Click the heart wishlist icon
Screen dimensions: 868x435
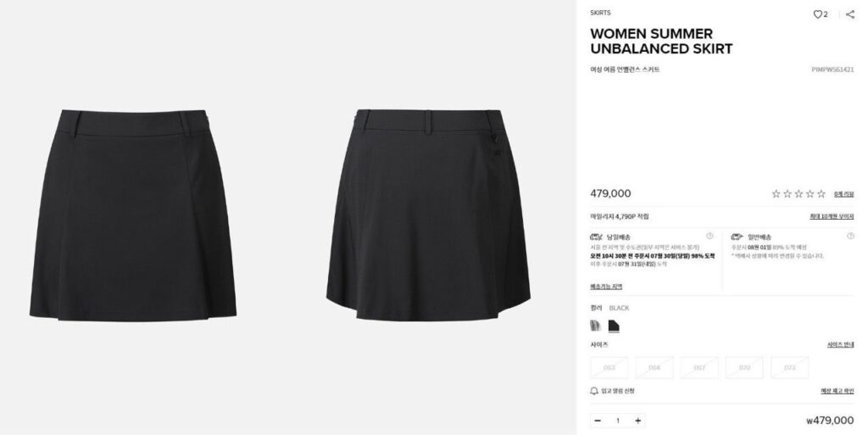817,14
